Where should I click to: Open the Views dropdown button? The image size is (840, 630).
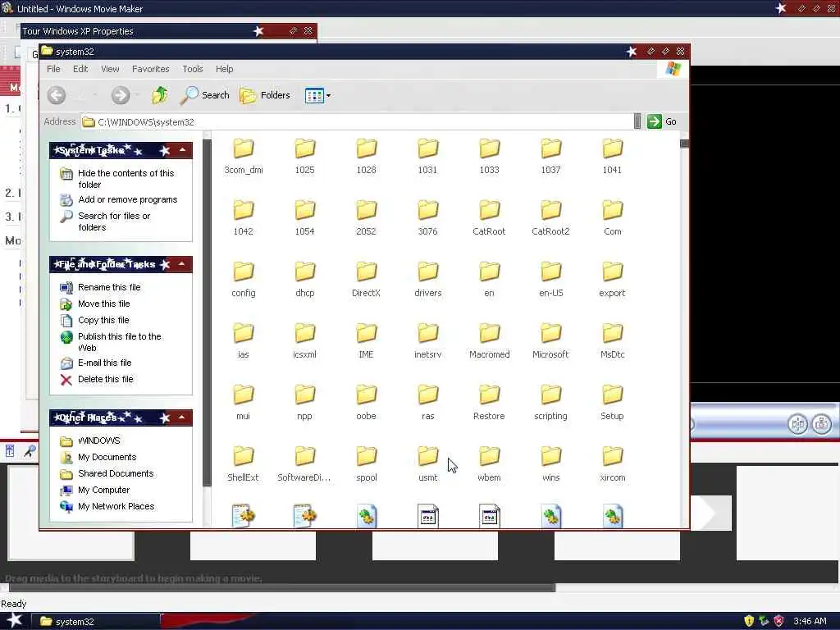[x=317, y=96]
